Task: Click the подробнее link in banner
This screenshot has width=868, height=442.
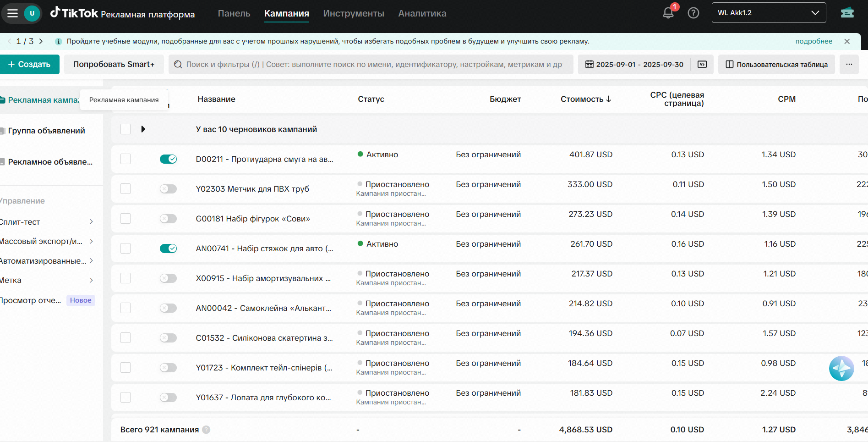Action: tap(813, 41)
